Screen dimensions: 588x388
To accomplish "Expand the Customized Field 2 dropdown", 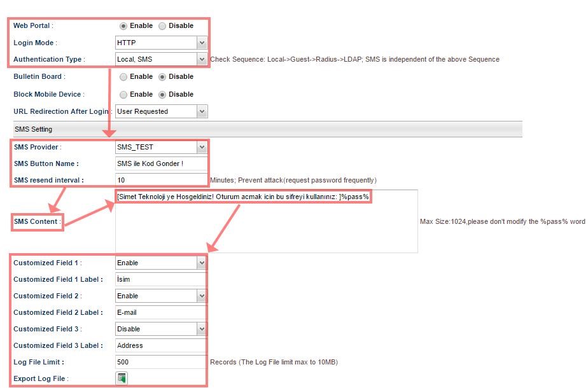I will pos(162,296).
